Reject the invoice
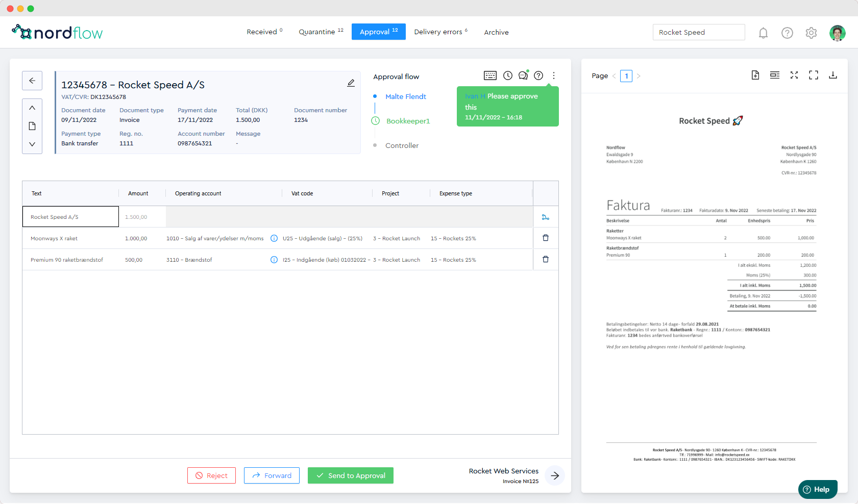 211,475
